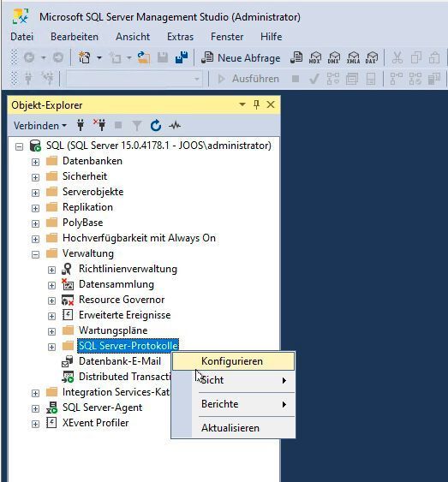The image size is (448, 482).
Task: Click the Richtlinienverwaltung icon
Action: click(x=68, y=269)
